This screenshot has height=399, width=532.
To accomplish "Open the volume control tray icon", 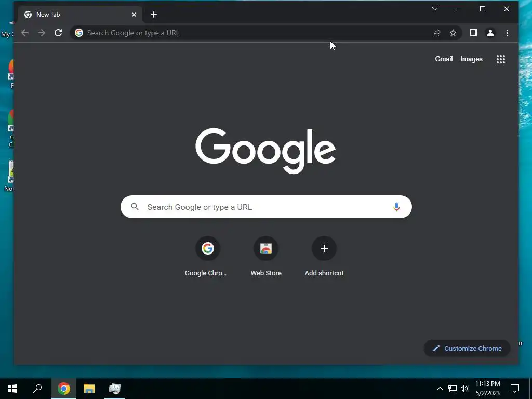I will 464,389.
